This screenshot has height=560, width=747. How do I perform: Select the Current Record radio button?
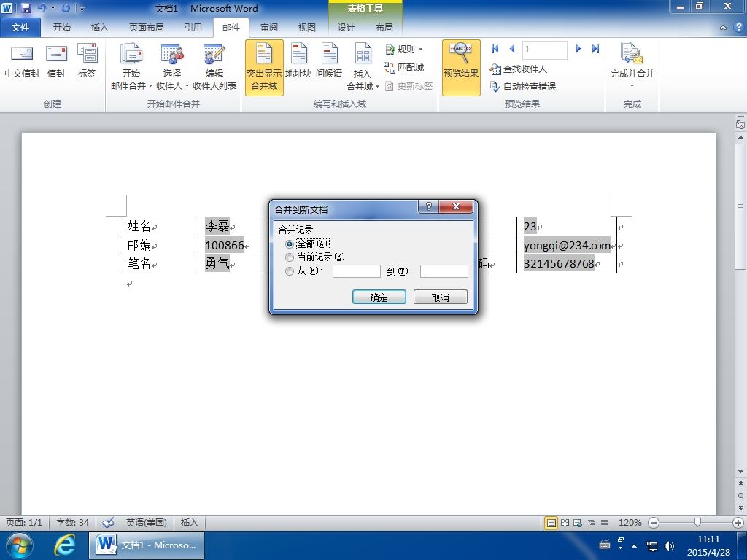coord(289,257)
